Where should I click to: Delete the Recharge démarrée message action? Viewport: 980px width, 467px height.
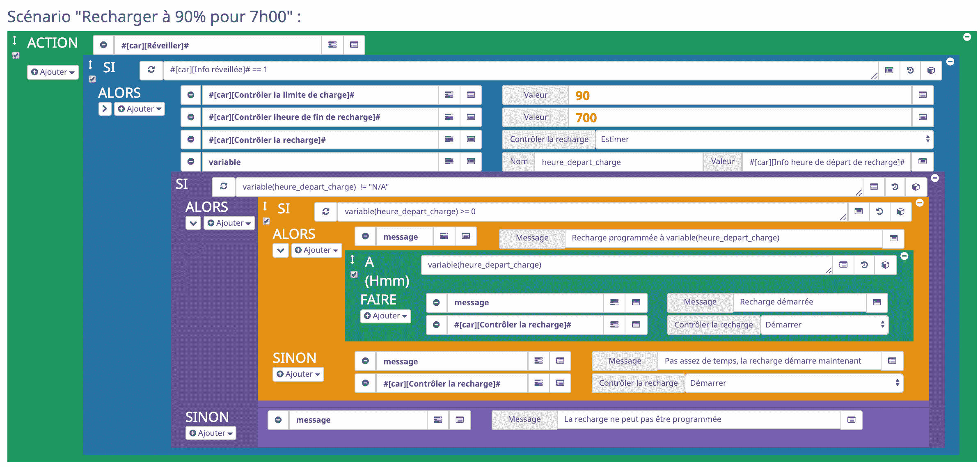point(436,302)
